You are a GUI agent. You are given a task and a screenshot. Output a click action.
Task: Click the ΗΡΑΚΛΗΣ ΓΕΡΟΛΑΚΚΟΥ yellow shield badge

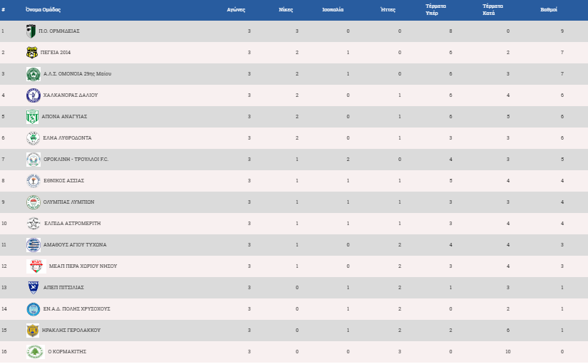33,331
